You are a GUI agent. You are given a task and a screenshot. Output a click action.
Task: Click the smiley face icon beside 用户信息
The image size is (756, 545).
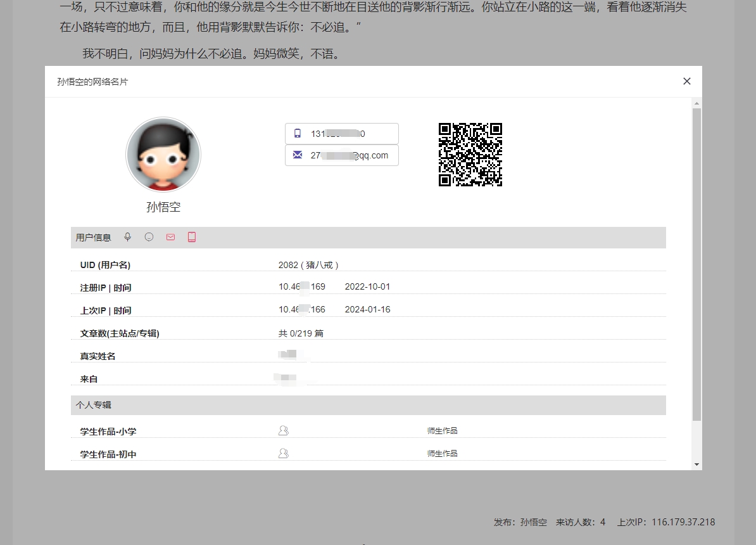(149, 237)
